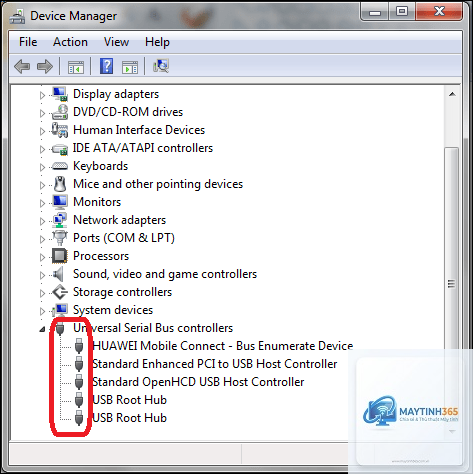
Task: Expand the DVD/CD-ROM drives node
Action: point(42,113)
